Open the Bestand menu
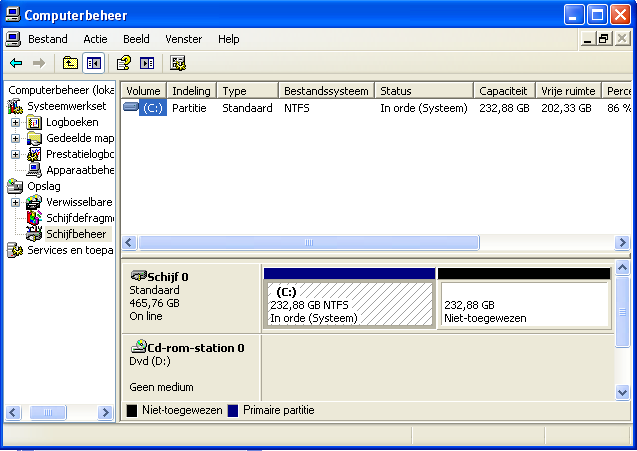 [x=48, y=39]
